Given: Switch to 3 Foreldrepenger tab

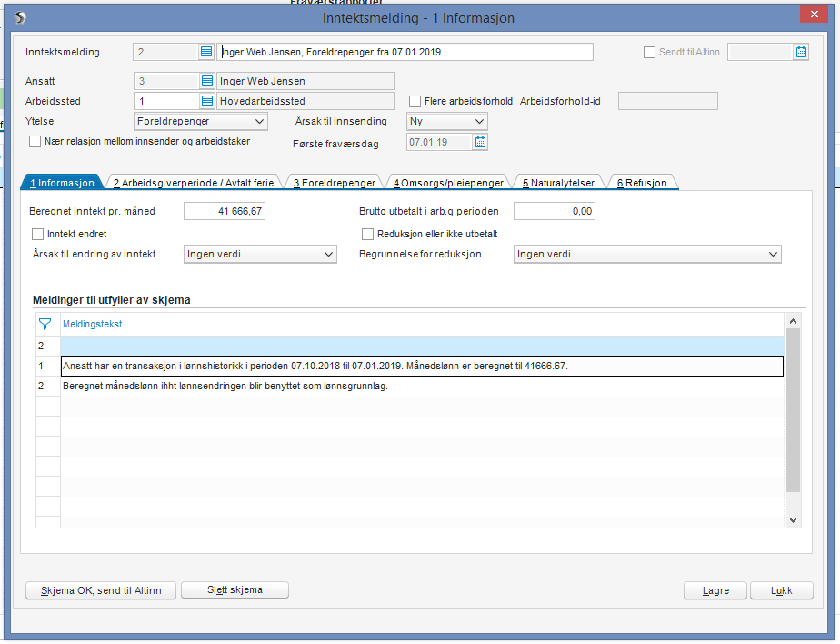Looking at the screenshot, I should pos(335,183).
